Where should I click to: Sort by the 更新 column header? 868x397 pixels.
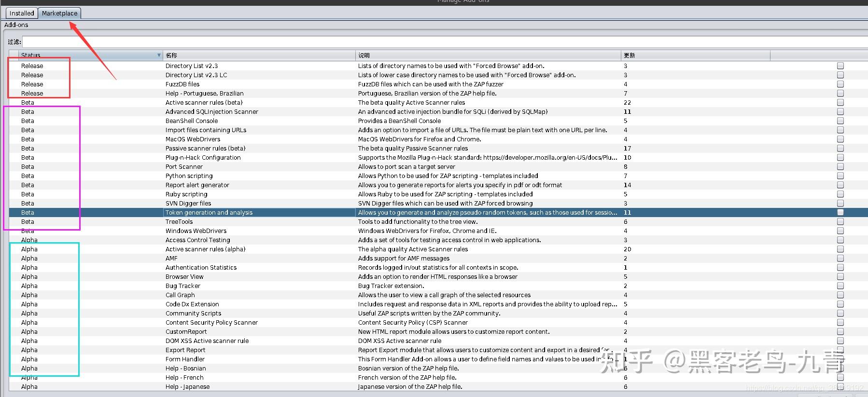[x=695, y=55]
